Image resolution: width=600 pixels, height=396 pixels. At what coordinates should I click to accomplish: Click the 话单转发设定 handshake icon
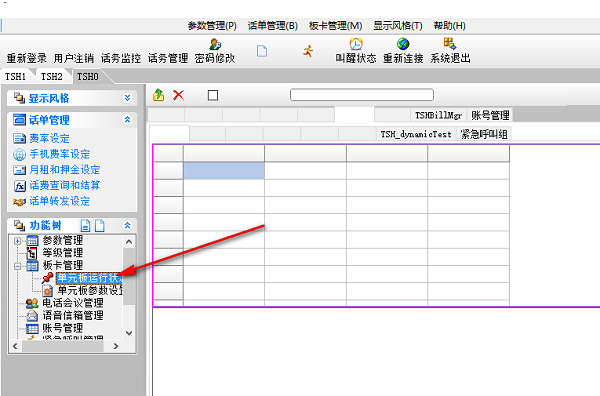tap(20, 201)
